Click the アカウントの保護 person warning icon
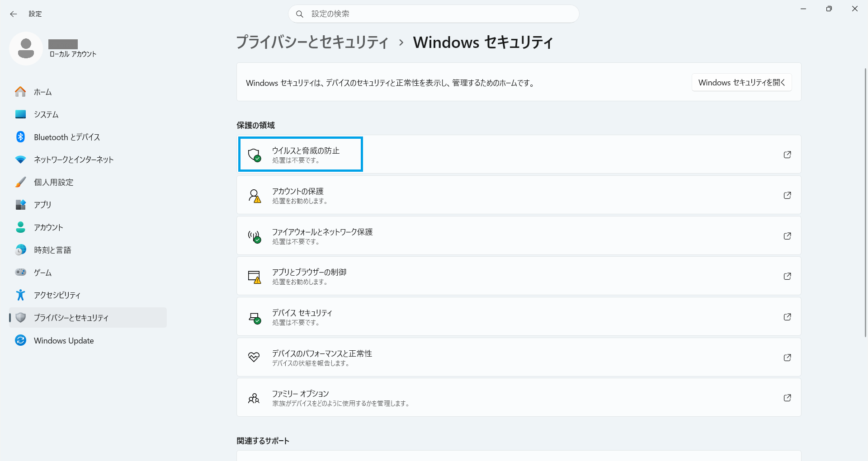 254,195
